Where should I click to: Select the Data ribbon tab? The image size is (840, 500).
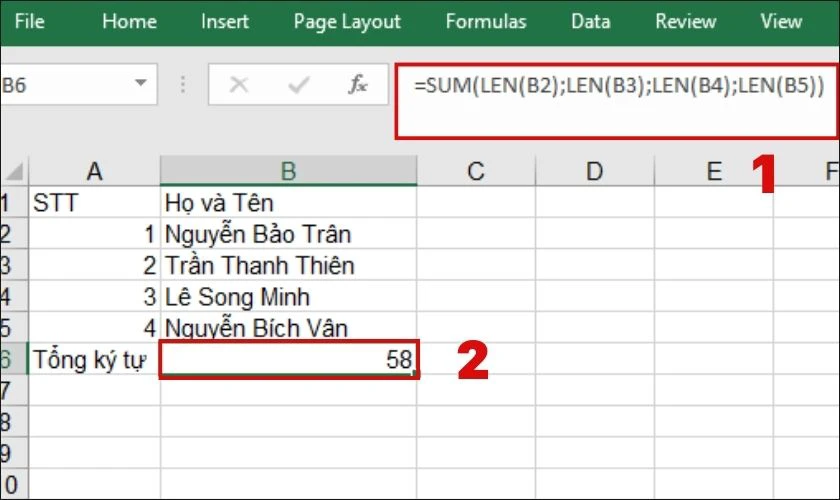tap(590, 21)
